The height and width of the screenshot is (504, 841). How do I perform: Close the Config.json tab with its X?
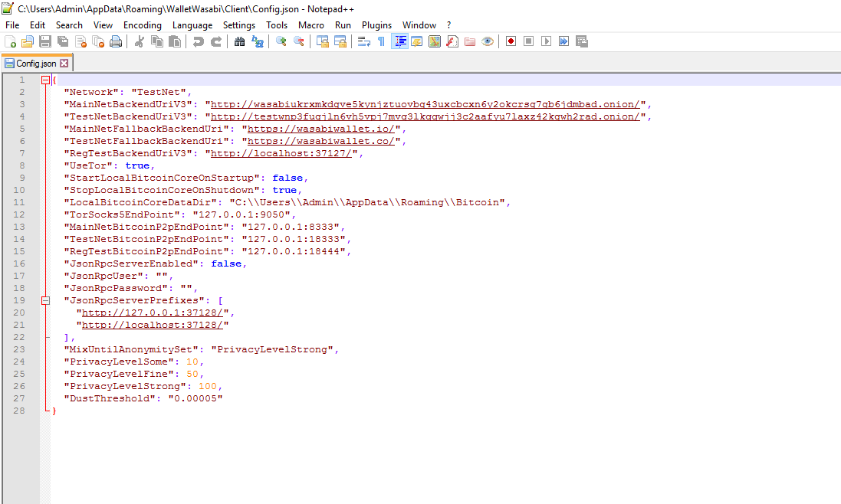coord(64,64)
